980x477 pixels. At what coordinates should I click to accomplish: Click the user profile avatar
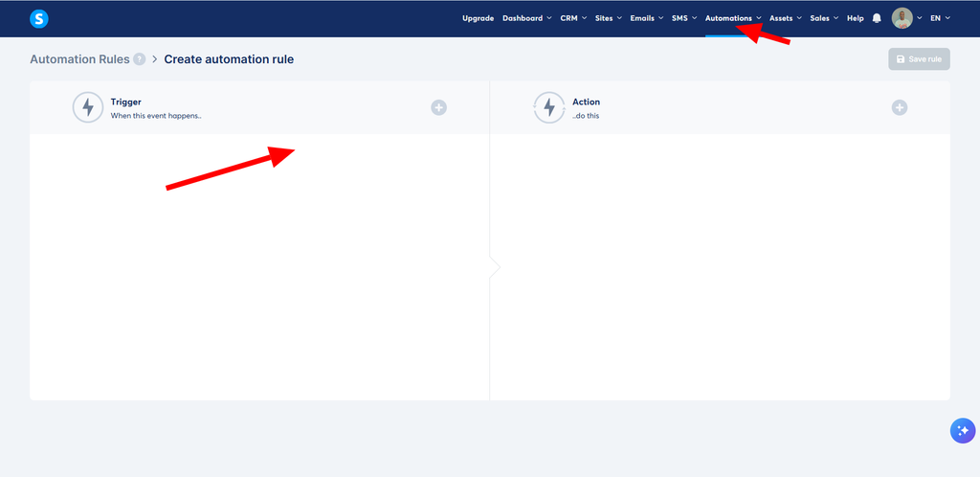(x=902, y=18)
